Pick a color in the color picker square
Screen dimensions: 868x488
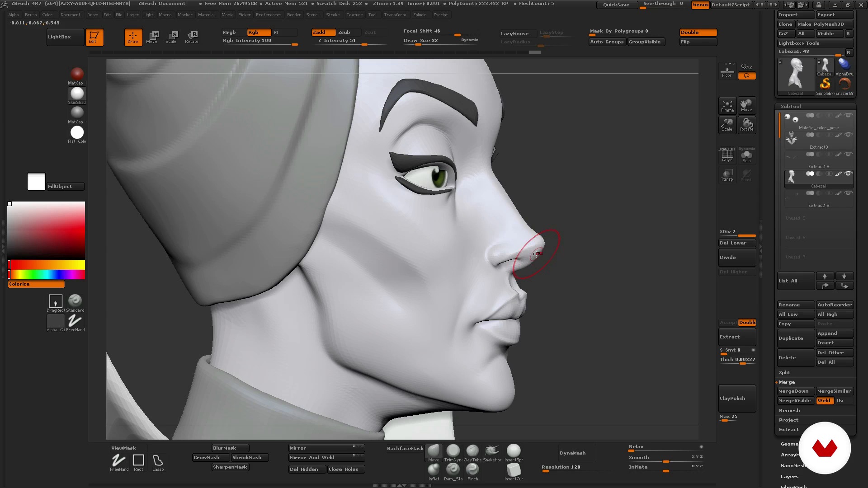[46, 230]
